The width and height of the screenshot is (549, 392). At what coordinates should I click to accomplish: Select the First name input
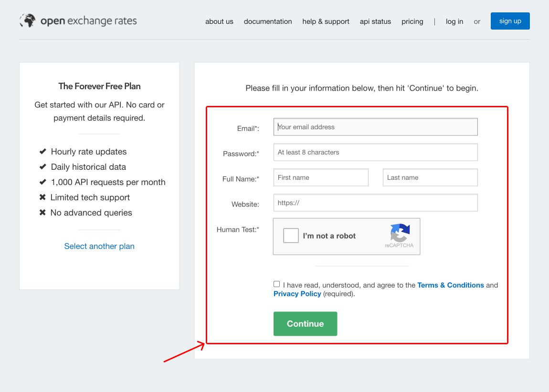[321, 177]
